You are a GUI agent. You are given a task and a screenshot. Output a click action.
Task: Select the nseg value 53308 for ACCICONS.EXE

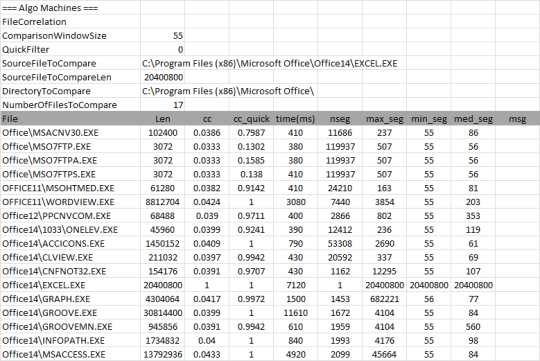(x=340, y=244)
